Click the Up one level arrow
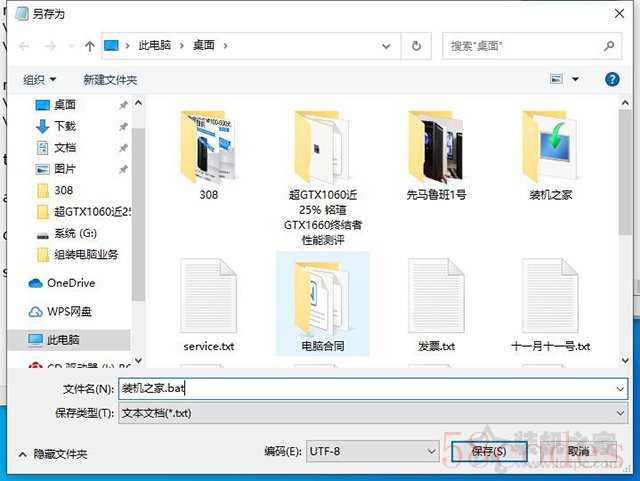The image size is (640, 481). click(x=90, y=46)
